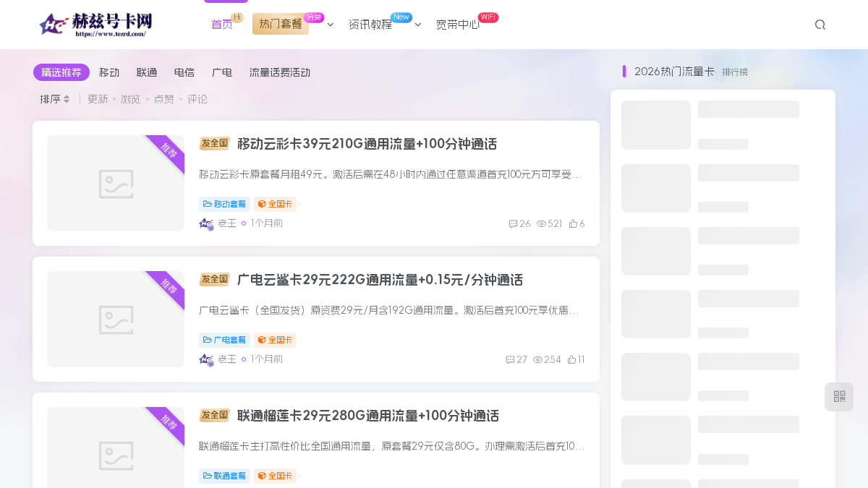The height and width of the screenshot is (488, 868).
Task: Open the floating QR code button
Action: [839, 397]
